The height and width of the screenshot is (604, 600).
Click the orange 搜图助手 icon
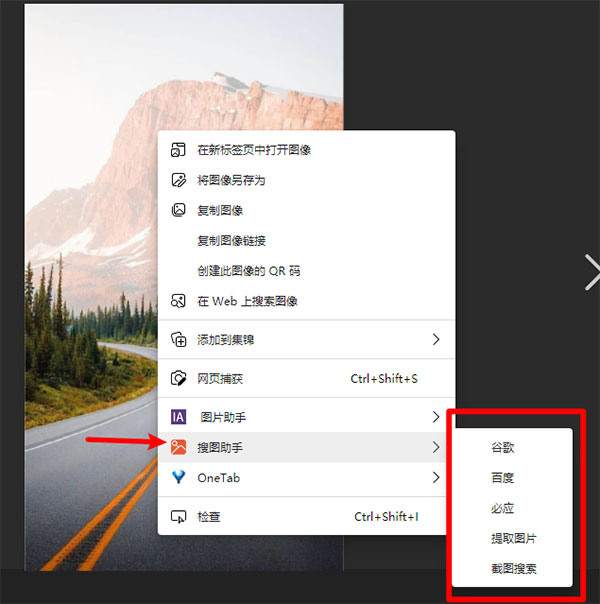178,447
